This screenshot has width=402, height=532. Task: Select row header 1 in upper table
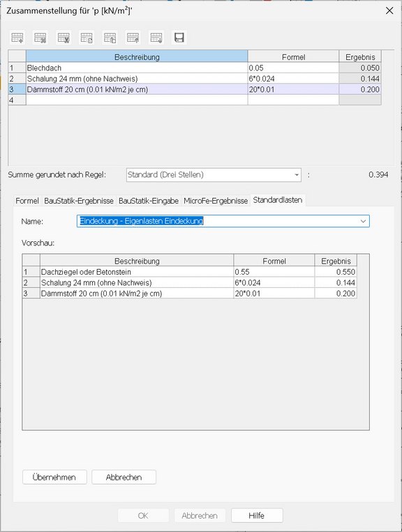tap(17, 68)
